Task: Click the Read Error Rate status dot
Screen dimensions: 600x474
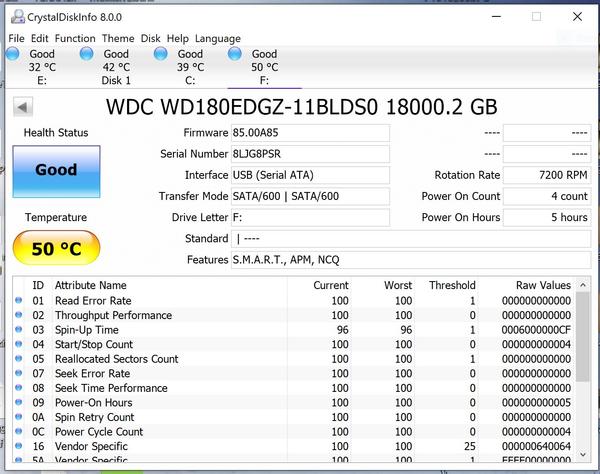Action: click(18, 301)
